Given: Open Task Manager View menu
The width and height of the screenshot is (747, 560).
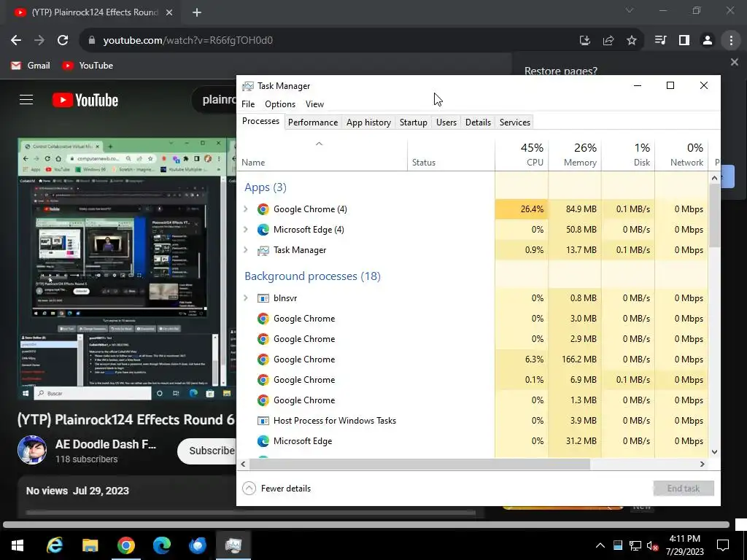Looking at the screenshot, I should (314, 104).
